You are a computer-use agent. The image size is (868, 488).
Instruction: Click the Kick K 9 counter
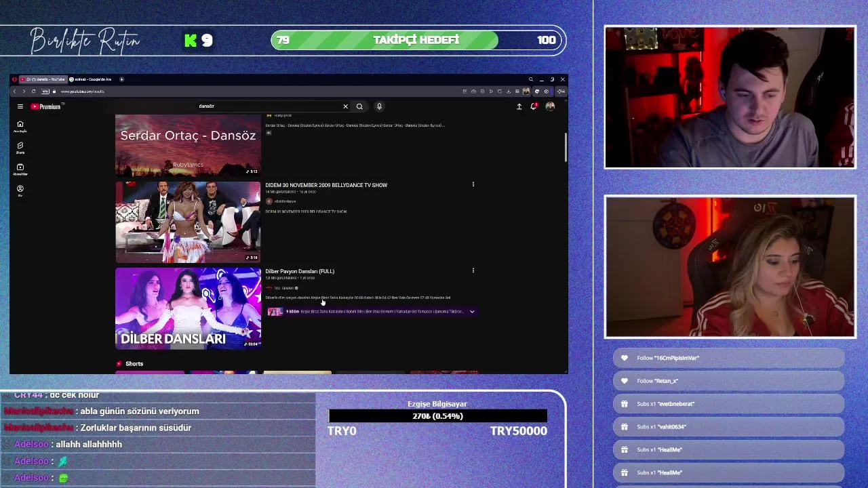[x=199, y=41]
